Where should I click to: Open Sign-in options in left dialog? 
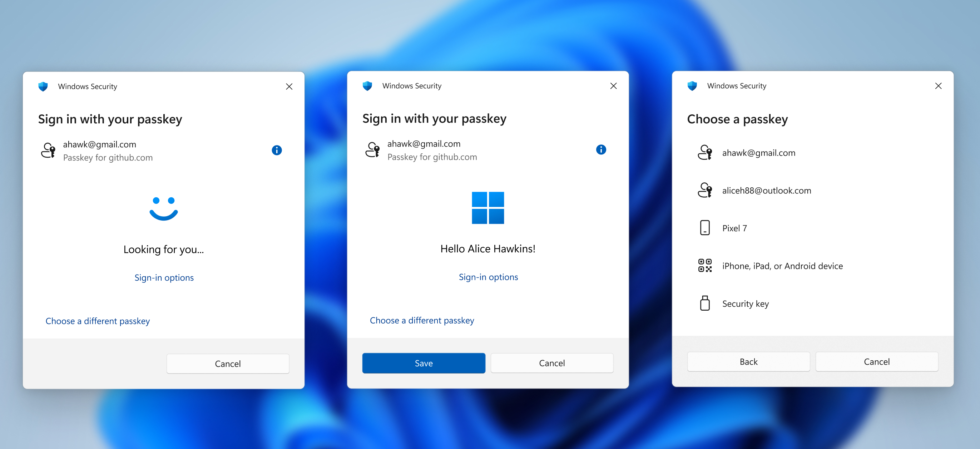[x=164, y=277]
